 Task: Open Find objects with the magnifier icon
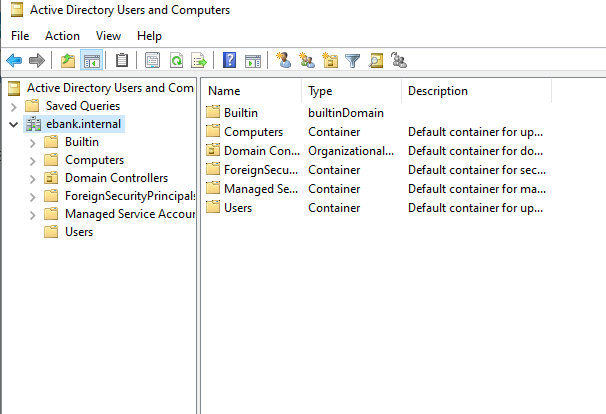(x=376, y=61)
